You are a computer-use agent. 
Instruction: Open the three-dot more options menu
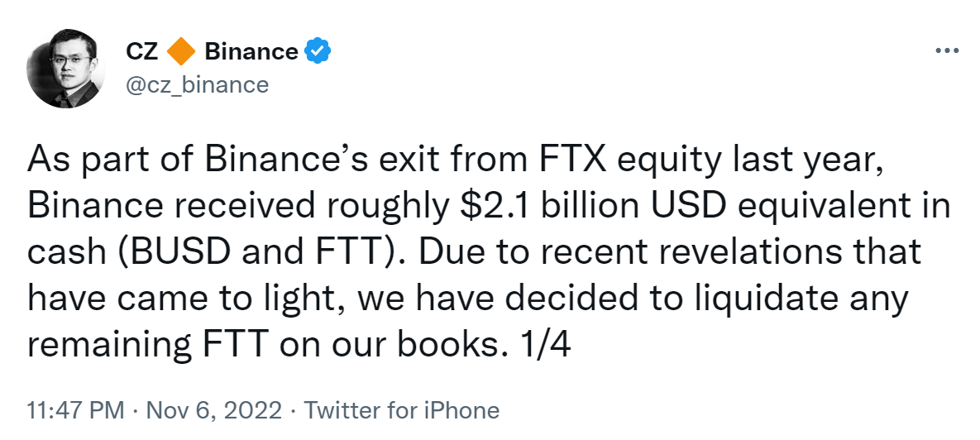tap(946, 50)
